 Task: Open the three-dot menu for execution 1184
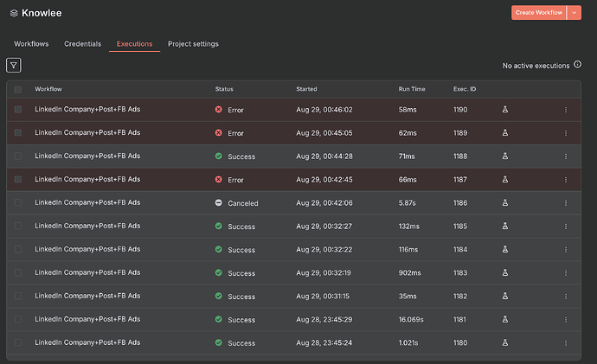[566, 249]
